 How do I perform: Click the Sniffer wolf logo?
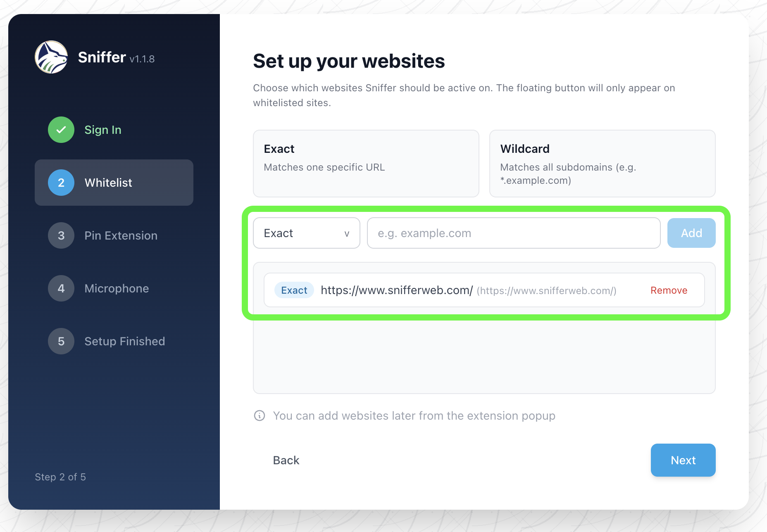point(51,57)
